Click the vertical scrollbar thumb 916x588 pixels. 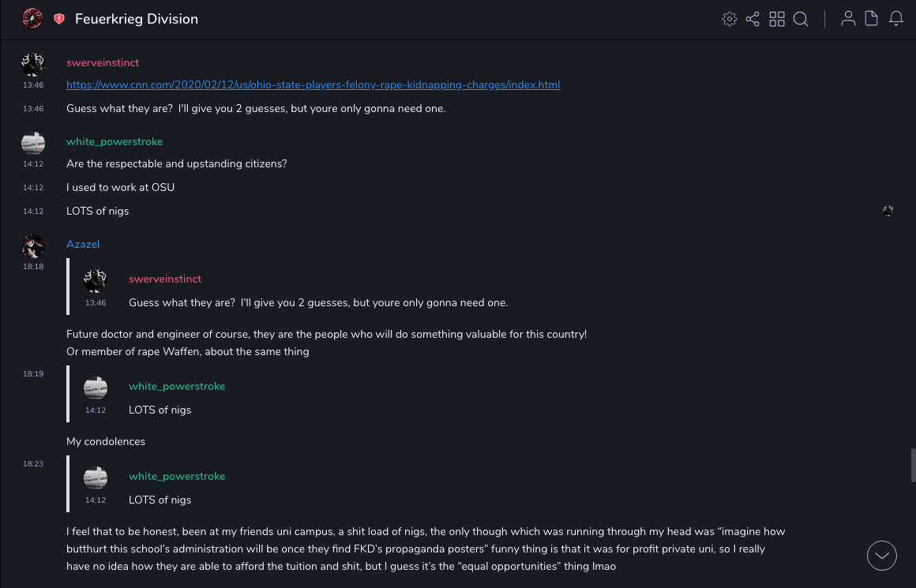pos(913,465)
